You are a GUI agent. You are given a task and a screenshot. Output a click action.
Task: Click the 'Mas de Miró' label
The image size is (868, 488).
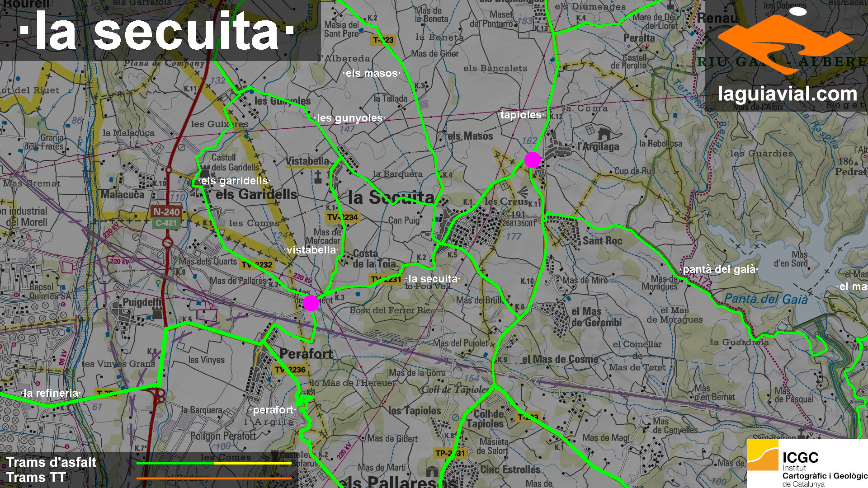pos(585,280)
